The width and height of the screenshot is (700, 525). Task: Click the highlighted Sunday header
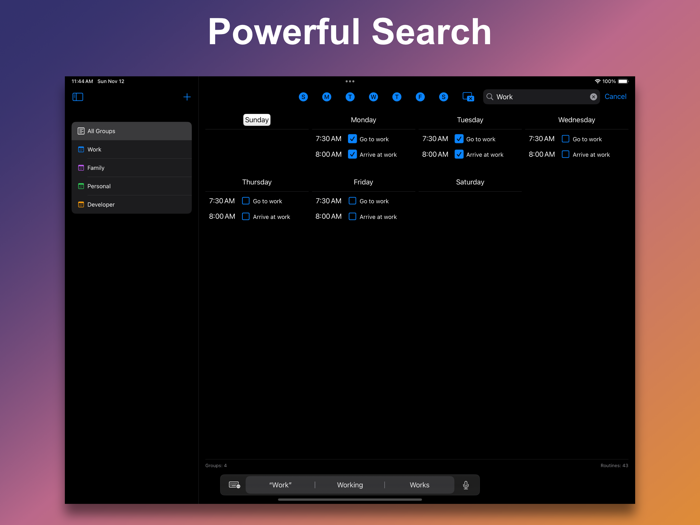[257, 120]
